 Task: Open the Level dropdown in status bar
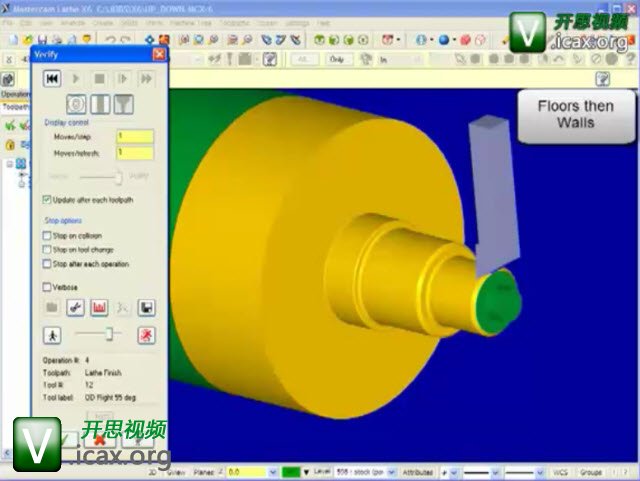[x=391, y=472]
